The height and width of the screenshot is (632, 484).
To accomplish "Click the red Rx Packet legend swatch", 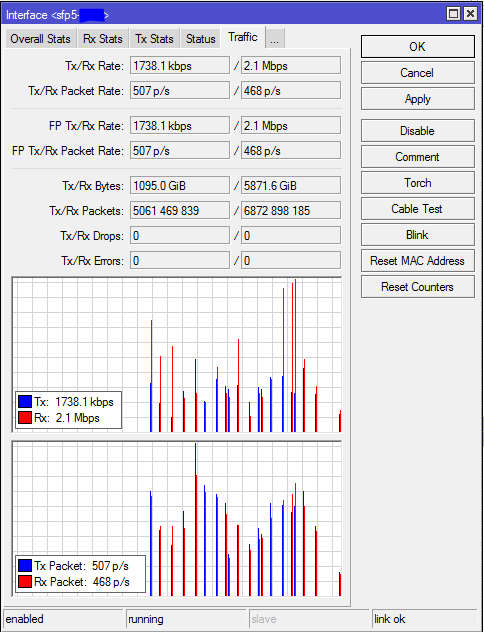I will [x=25, y=582].
